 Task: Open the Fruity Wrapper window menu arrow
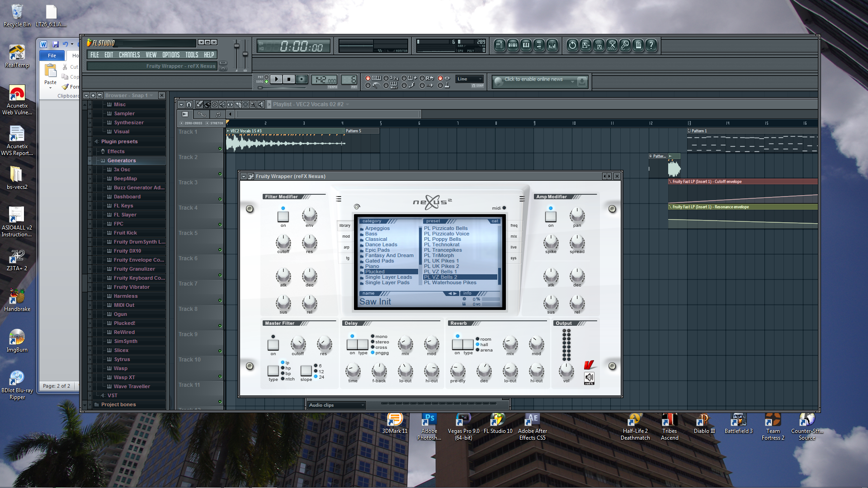click(x=244, y=176)
